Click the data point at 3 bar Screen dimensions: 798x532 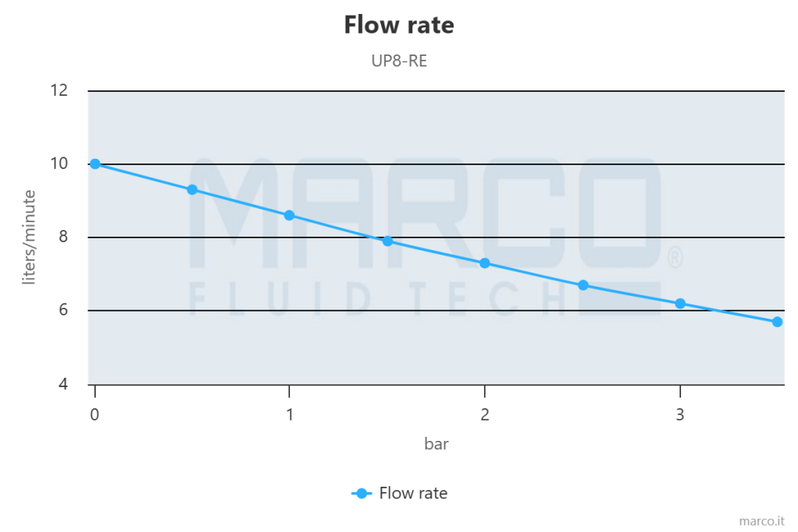(x=680, y=304)
